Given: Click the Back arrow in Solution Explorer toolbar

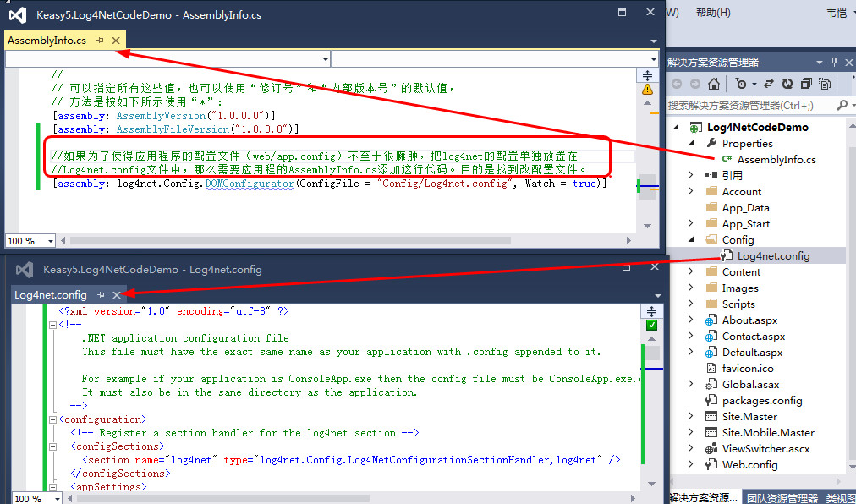Looking at the screenshot, I should 677,84.
